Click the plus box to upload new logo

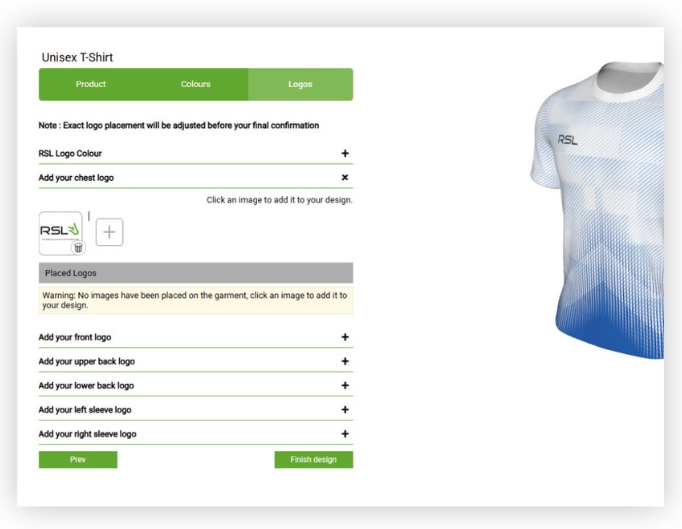click(109, 232)
